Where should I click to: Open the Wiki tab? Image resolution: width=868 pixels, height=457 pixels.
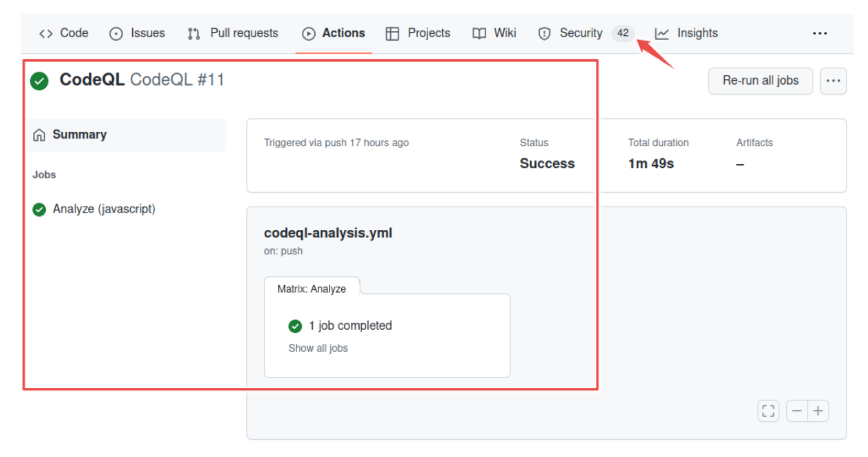pos(494,33)
